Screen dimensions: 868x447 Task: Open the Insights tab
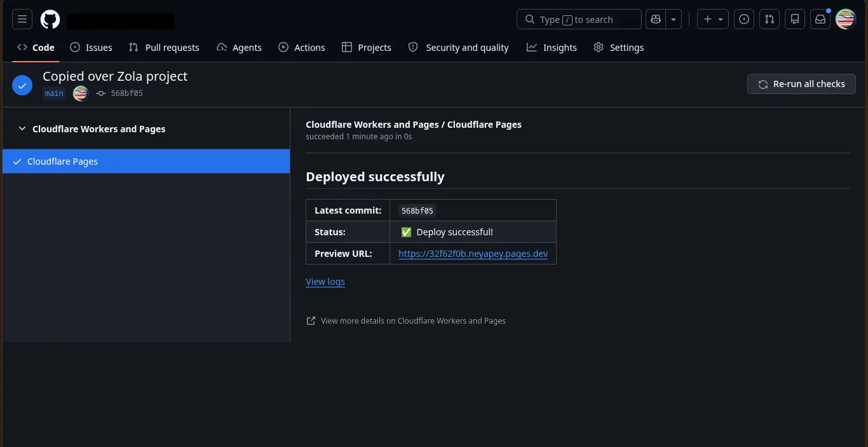coord(552,47)
